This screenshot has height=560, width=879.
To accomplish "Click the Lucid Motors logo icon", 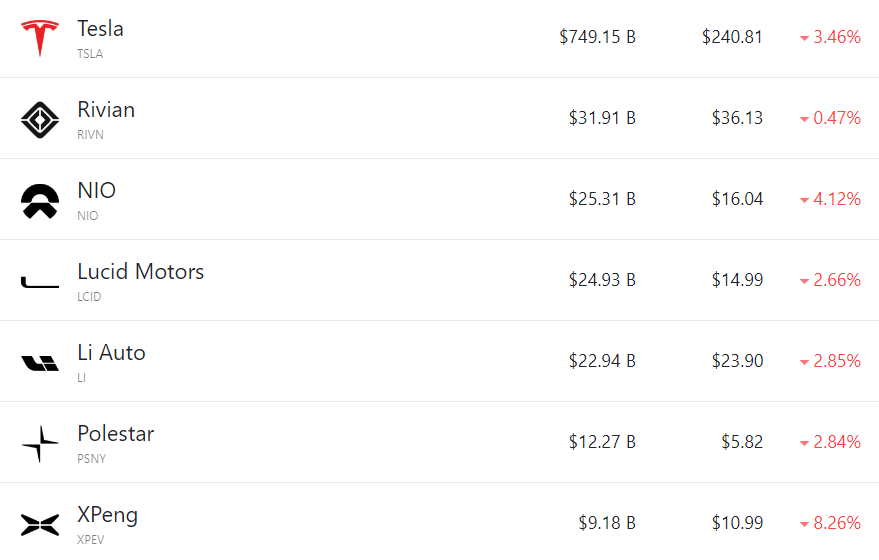I will tap(40, 282).
